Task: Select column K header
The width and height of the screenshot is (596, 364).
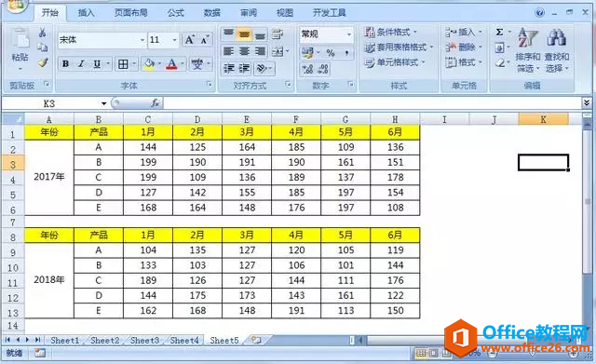Action: (x=543, y=119)
